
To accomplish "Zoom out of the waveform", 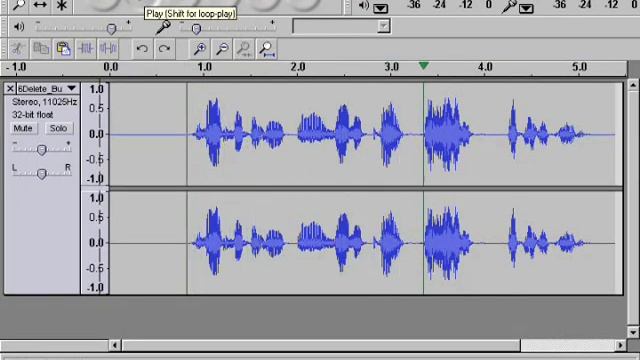I will point(222,49).
